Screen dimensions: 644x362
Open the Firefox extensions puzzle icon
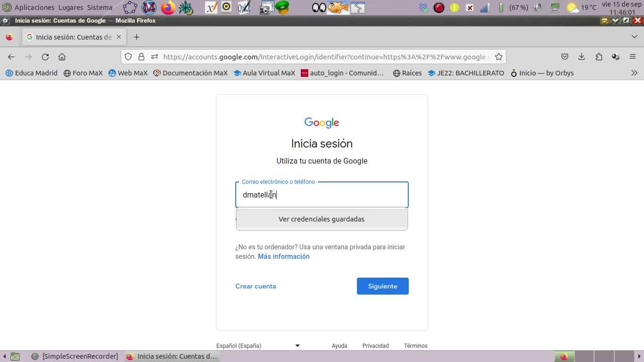[599, 57]
